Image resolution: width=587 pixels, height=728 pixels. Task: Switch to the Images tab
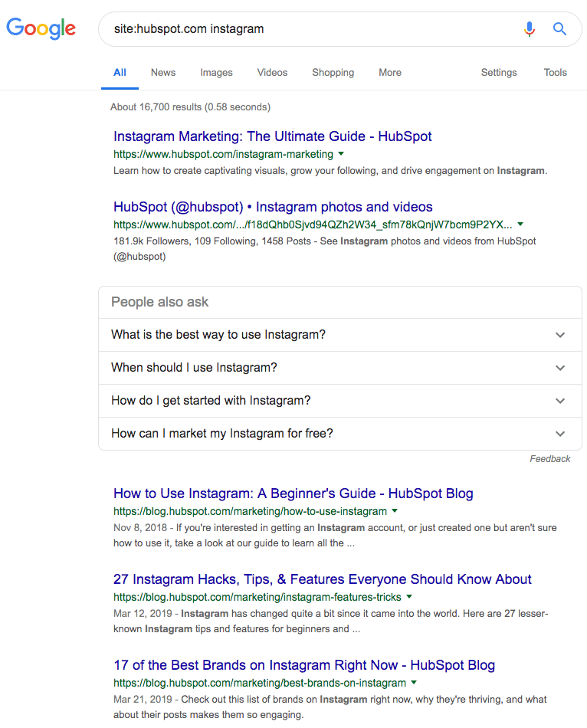pyautogui.click(x=216, y=73)
